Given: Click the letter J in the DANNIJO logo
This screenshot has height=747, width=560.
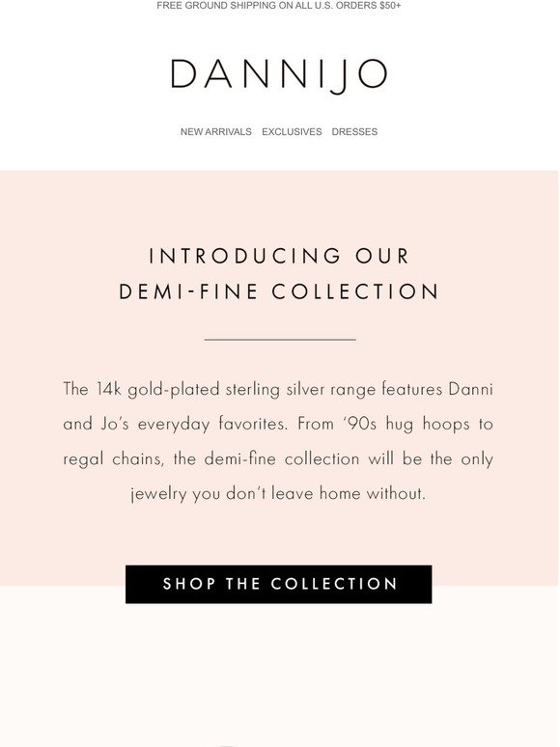Looking at the screenshot, I should coord(338,76).
